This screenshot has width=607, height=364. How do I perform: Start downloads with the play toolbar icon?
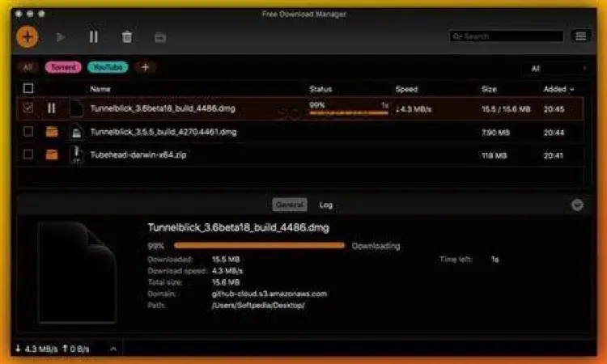[x=61, y=37]
